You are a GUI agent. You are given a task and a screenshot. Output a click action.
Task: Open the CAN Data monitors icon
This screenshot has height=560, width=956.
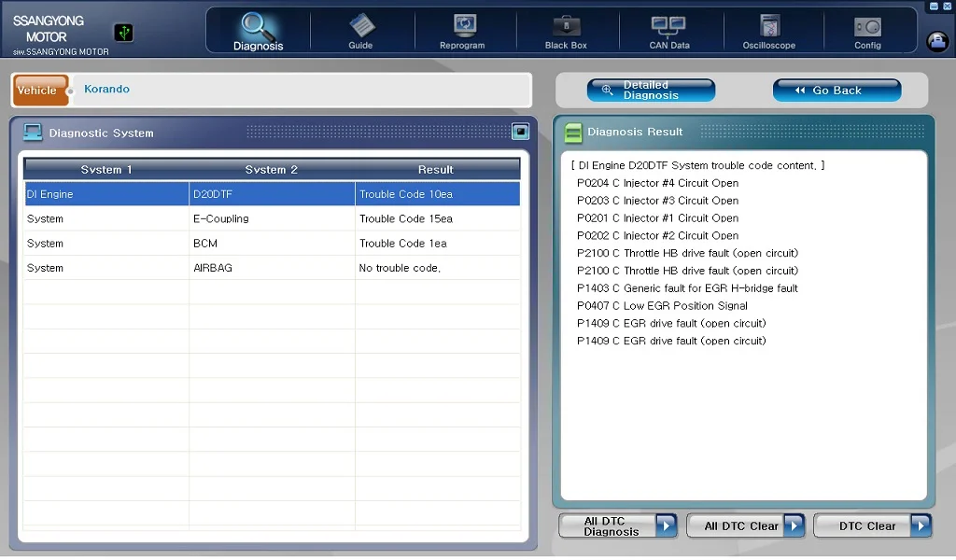668,26
